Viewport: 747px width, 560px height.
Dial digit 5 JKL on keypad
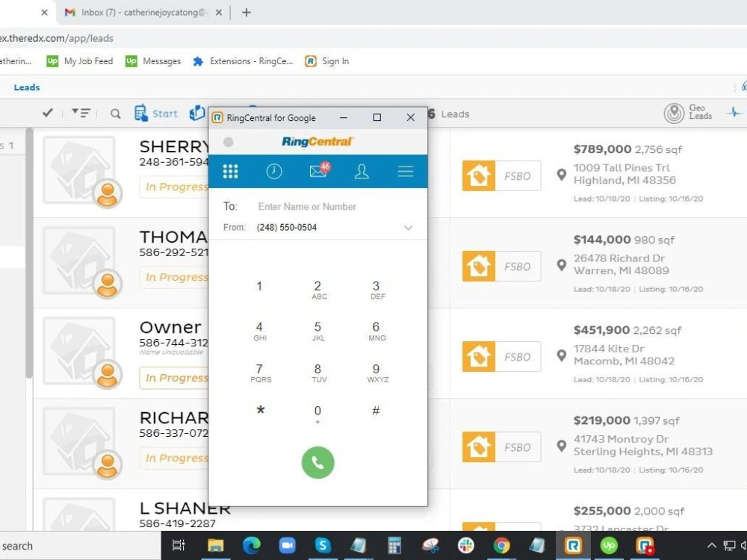coord(317,331)
